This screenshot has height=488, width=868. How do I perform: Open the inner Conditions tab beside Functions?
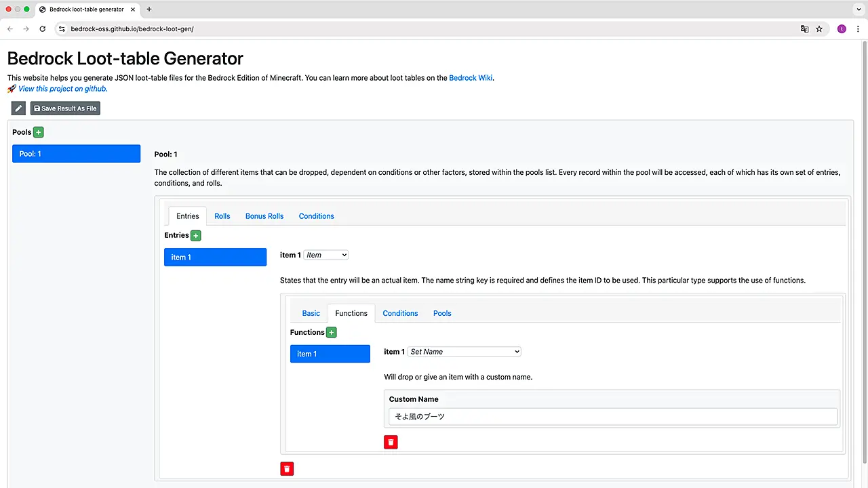[400, 313]
